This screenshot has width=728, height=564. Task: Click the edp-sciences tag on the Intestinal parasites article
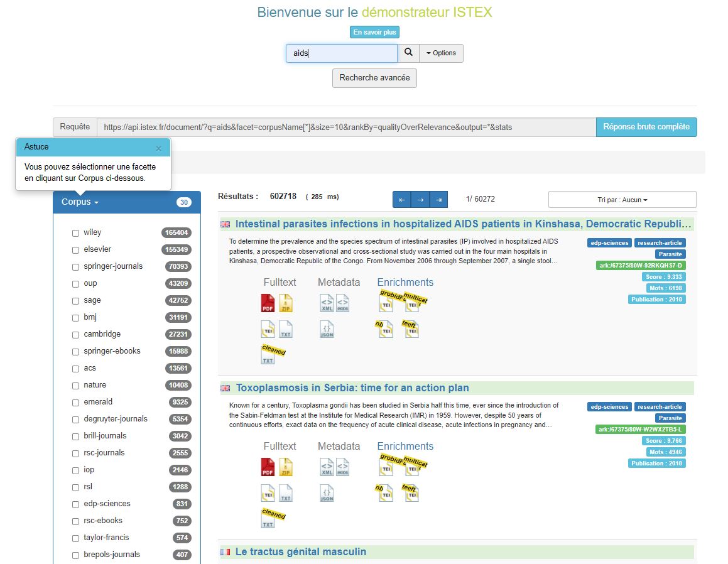coord(609,243)
